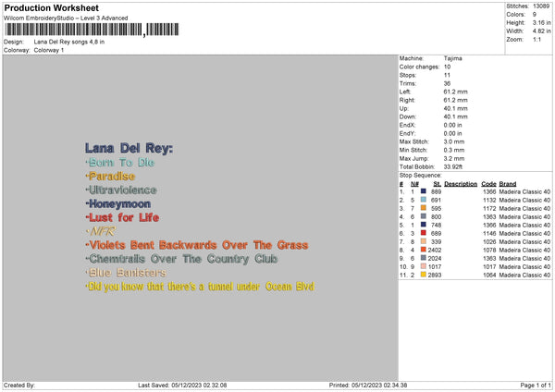
Task: Click the 'Page 1 of 1' footer text
Action: click(x=536, y=386)
